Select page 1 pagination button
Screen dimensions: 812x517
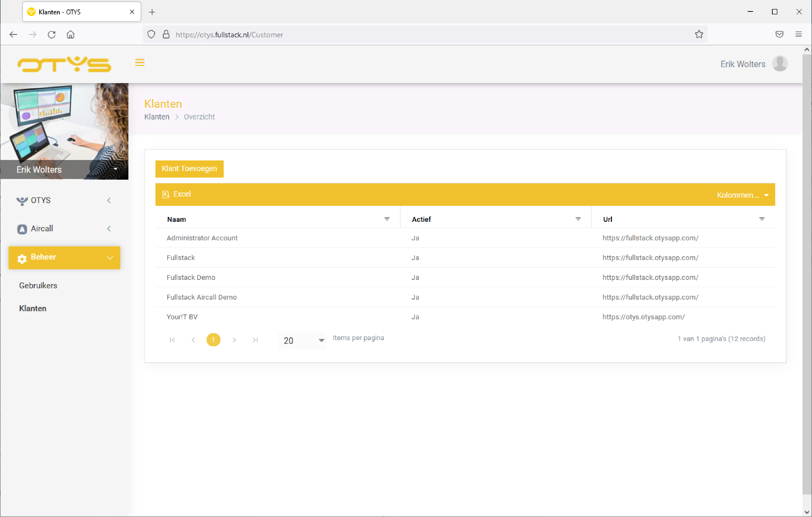click(213, 339)
